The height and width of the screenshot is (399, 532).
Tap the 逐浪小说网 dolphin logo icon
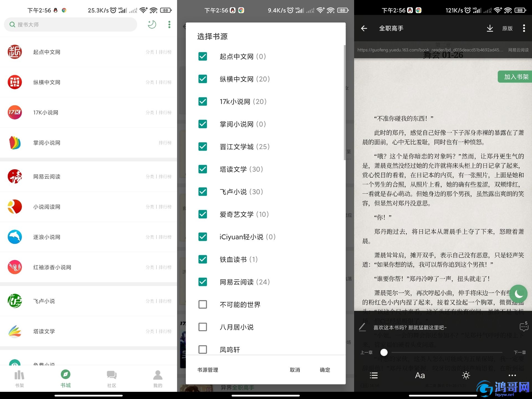(x=15, y=237)
